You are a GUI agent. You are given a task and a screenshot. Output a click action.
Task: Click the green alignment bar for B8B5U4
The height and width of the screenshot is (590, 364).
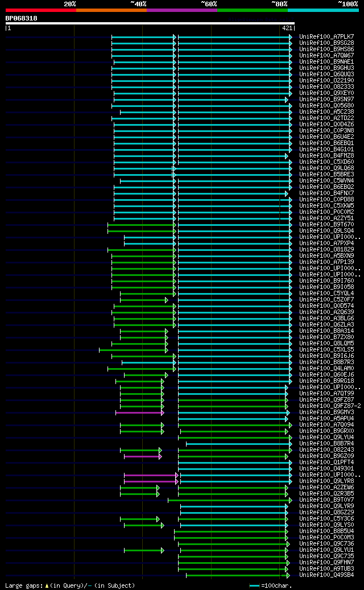click(x=230, y=531)
